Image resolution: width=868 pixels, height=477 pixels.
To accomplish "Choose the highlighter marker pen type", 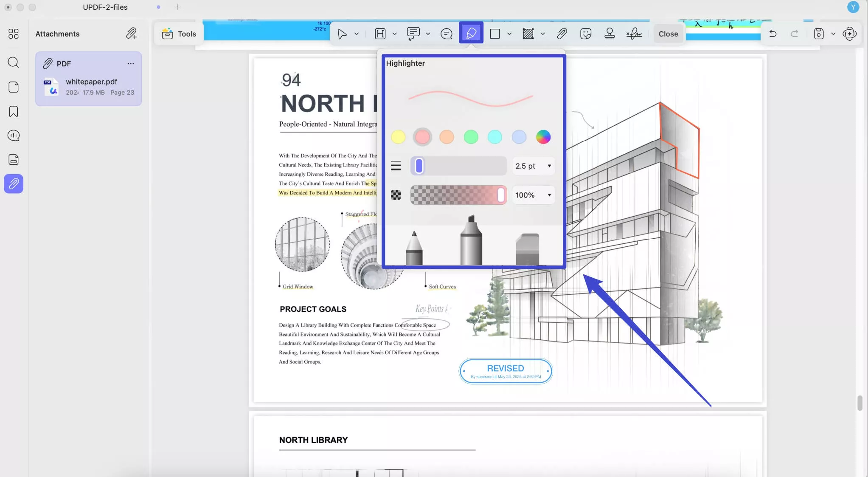I will (471, 240).
